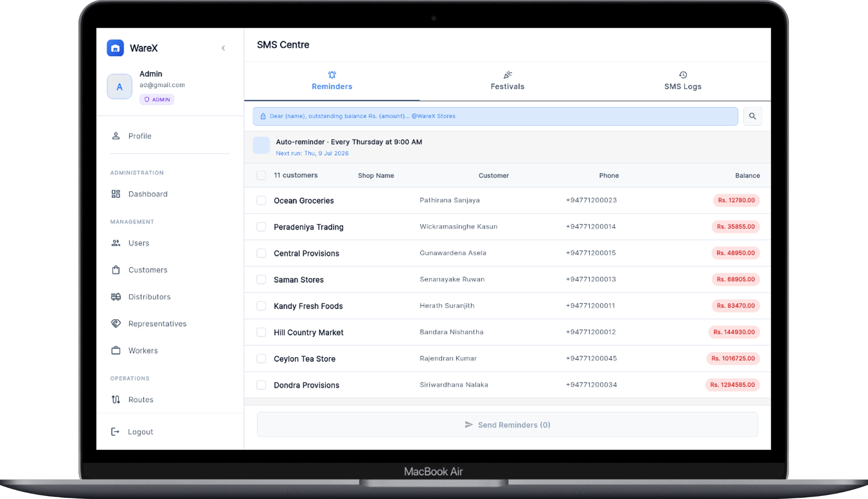Click the send arrow icon in Send Reminders
868x499 pixels.
pos(469,425)
